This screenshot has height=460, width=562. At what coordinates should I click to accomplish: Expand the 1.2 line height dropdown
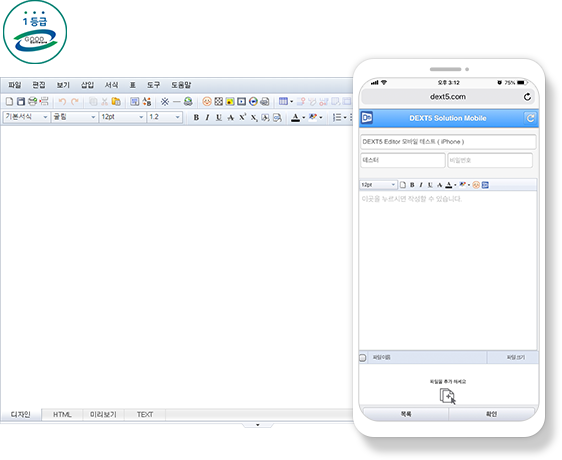[165, 117]
